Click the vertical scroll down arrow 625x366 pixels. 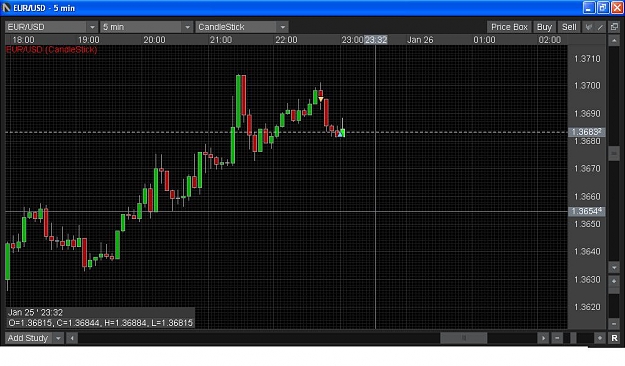pos(614,268)
